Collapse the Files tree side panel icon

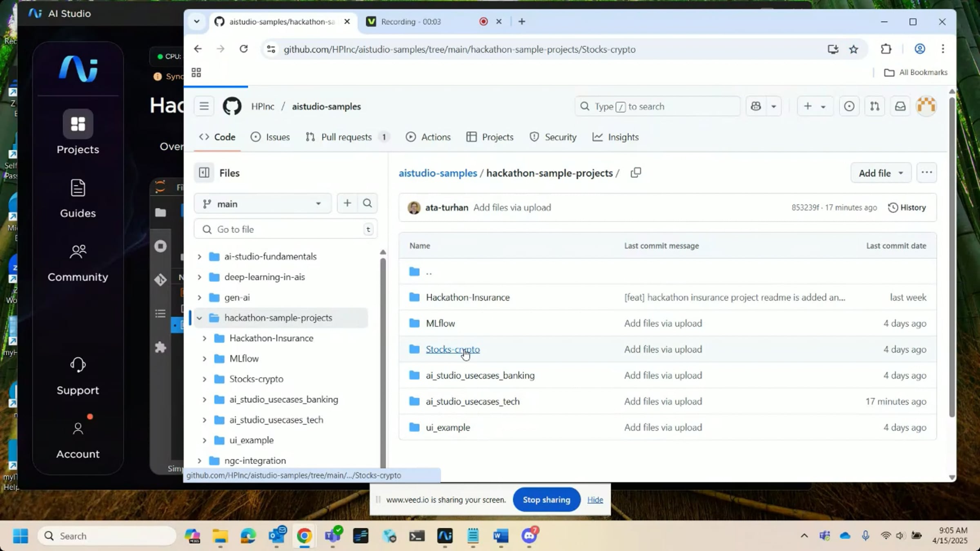tap(204, 173)
